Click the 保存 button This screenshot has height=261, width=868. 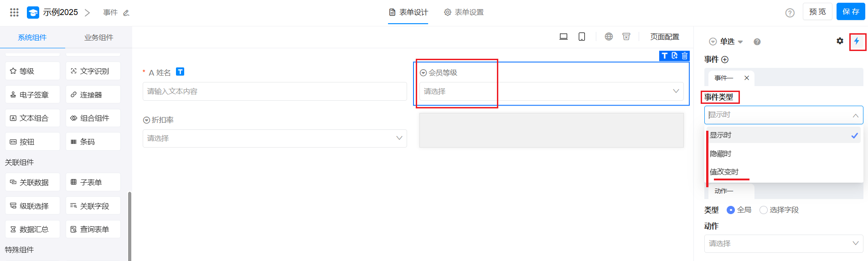(x=851, y=12)
